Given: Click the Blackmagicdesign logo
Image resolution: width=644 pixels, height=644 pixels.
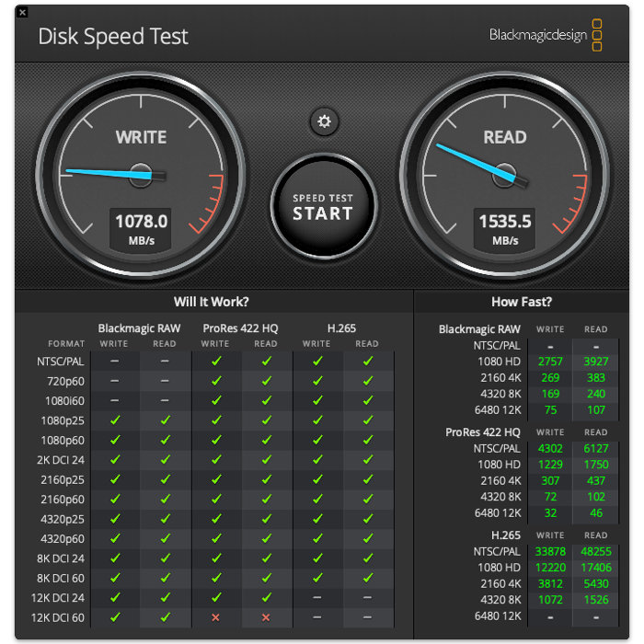Looking at the screenshot, I should (546, 35).
